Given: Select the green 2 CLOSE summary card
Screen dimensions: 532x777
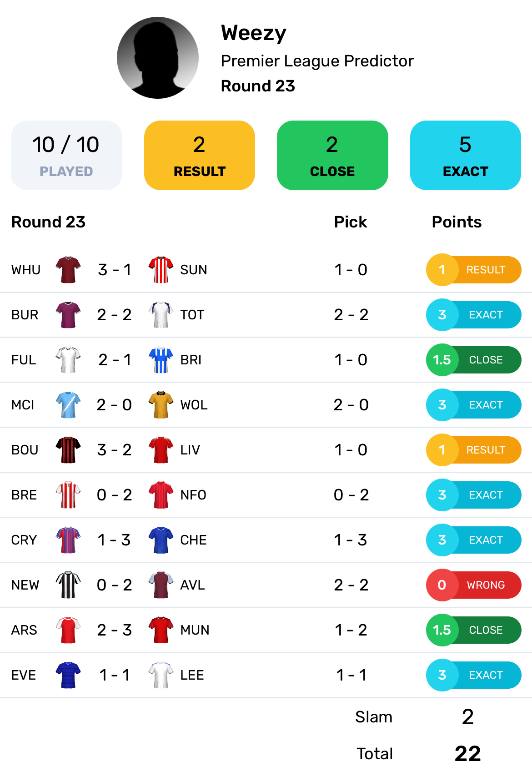Looking at the screenshot, I should 332,155.
